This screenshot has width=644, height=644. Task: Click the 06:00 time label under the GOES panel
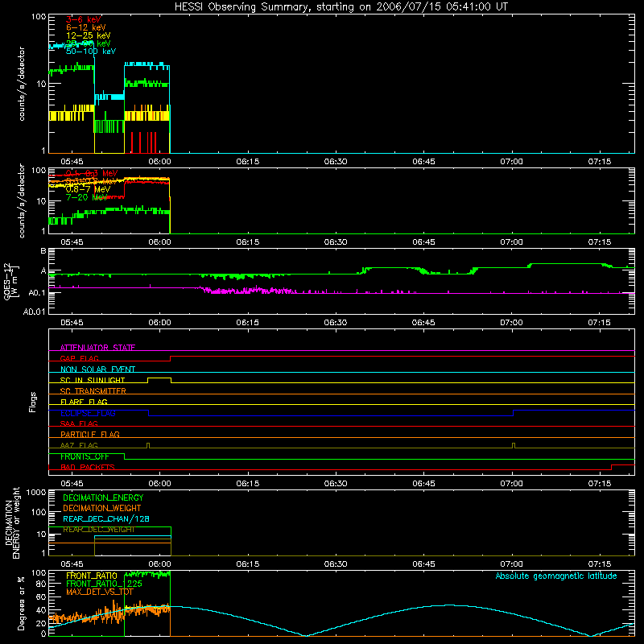(x=159, y=323)
